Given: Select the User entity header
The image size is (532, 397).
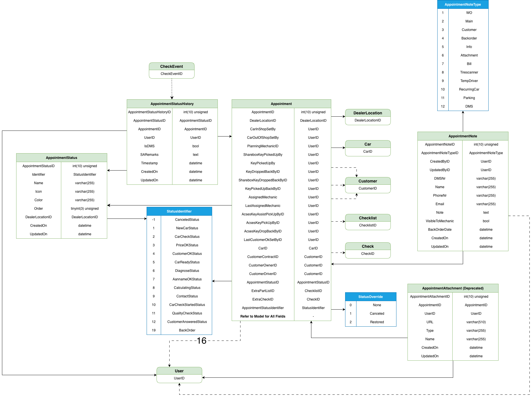Looking at the screenshot, I should coord(179,371).
